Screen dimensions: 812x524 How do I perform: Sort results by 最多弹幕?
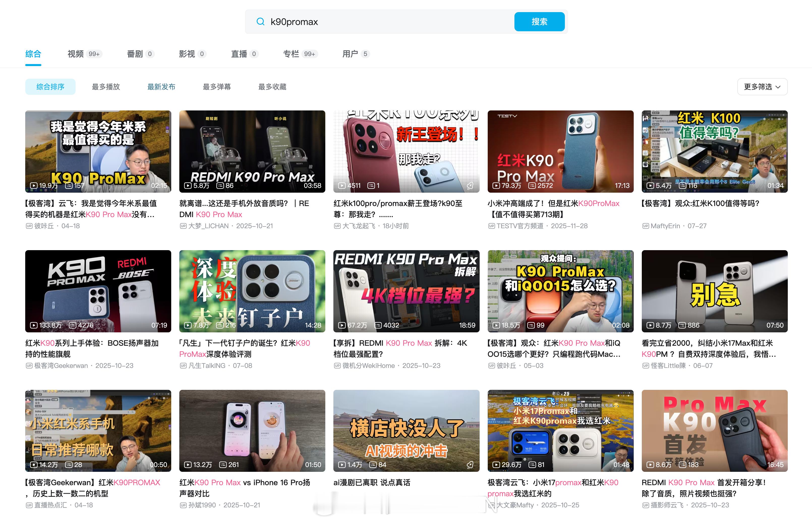[217, 87]
